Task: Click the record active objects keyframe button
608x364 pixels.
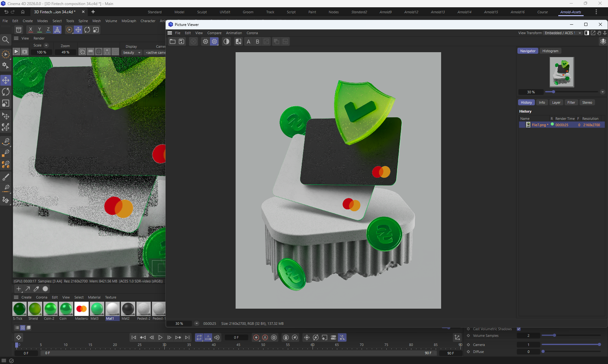Action: click(x=256, y=337)
